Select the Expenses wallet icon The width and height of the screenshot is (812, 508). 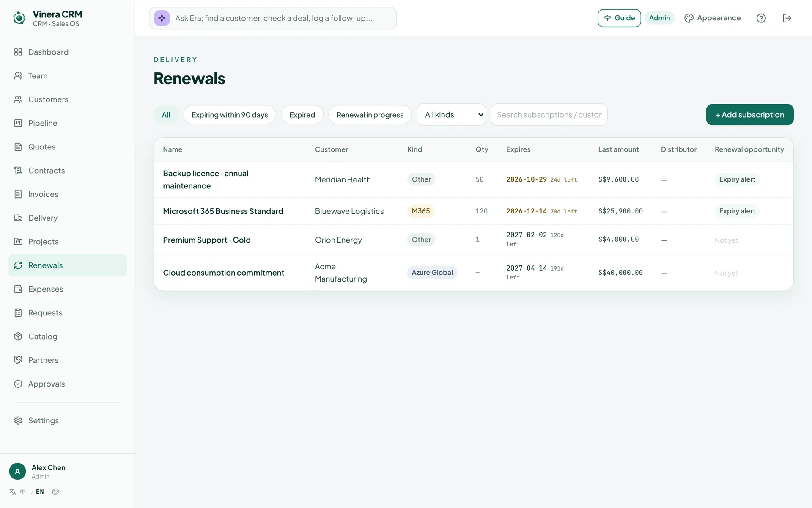[x=18, y=289]
